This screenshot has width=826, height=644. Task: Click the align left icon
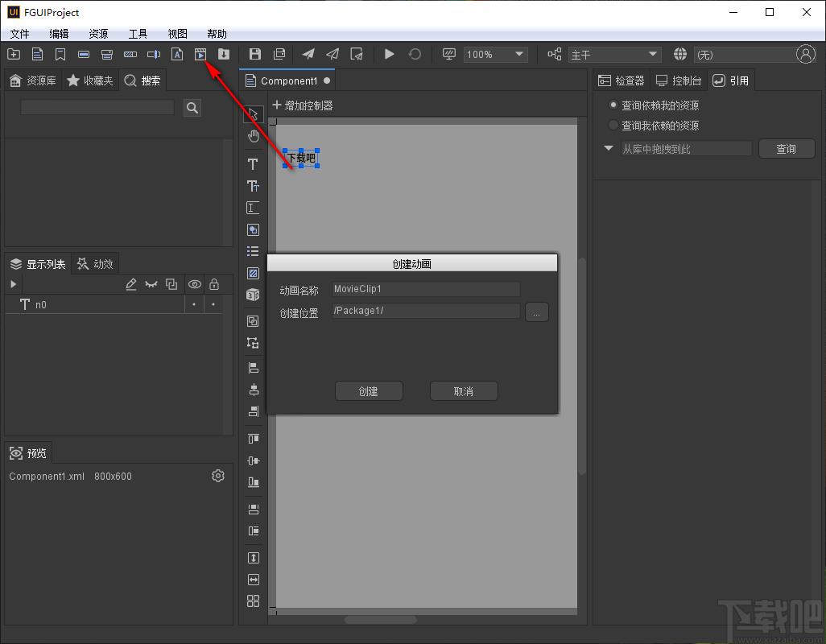254,368
